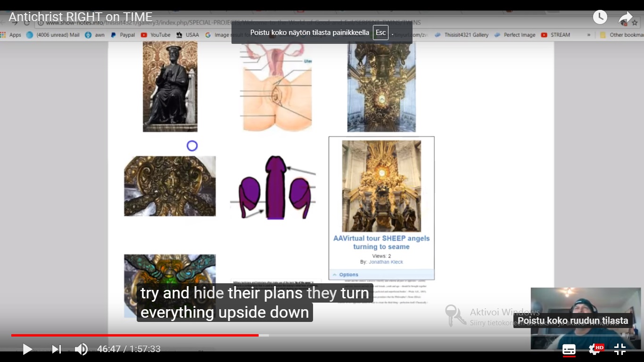Exit full screen using the collapse icon

[x=620, y=349]
